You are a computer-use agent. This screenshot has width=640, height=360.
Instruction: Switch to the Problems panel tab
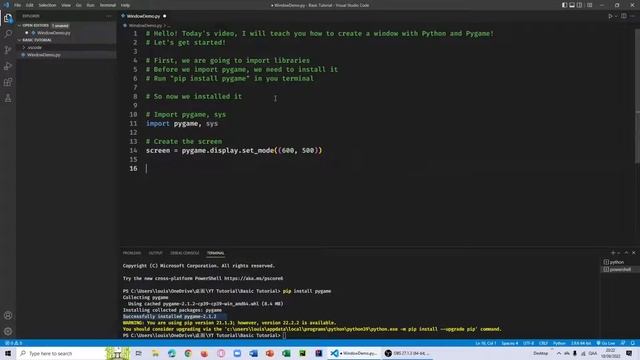[x=132, y=253]
